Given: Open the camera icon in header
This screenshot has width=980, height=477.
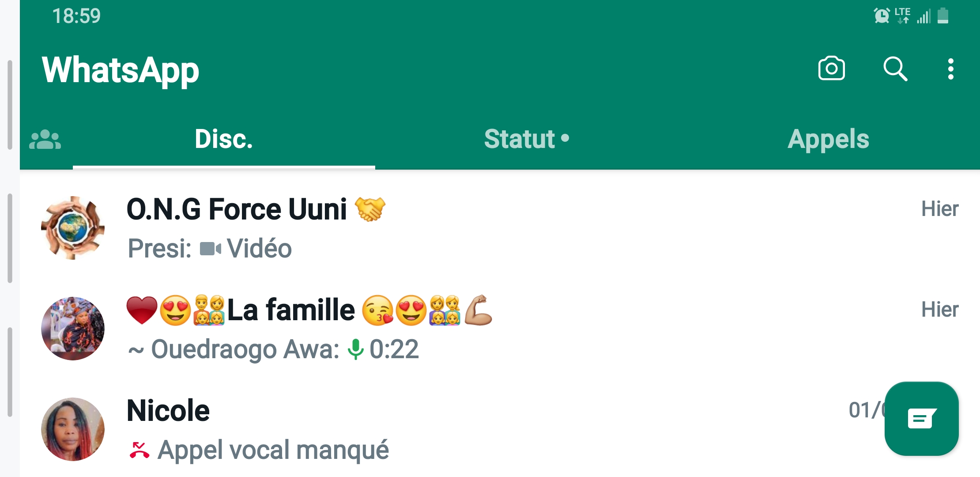Looking at the screenshot, I should pos(831,68).
